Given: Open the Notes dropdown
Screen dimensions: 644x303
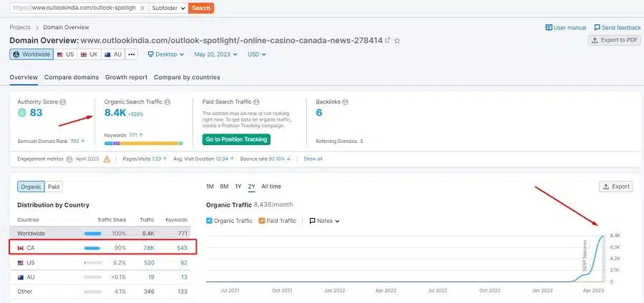Looking at the screenshot, I should (x=324, y=221).
